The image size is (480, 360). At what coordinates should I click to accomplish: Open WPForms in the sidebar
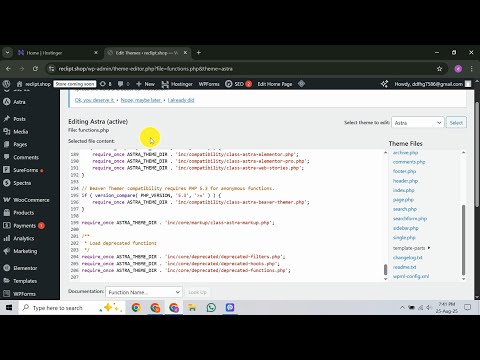(x=24, y=294)
